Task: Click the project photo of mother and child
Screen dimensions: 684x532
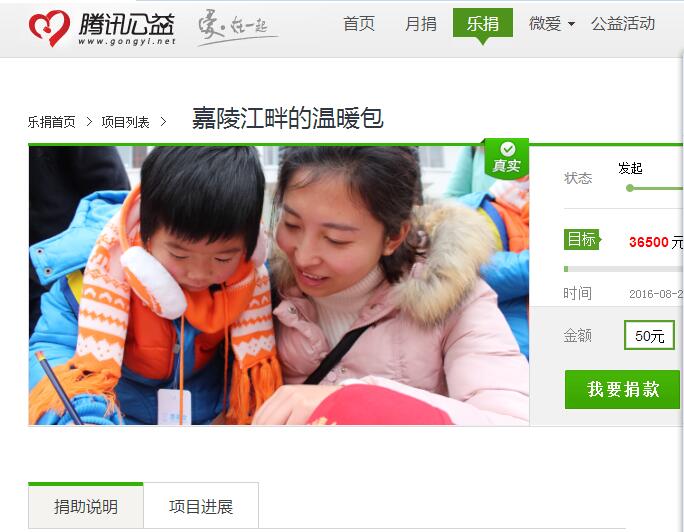Action: point(279,285)
